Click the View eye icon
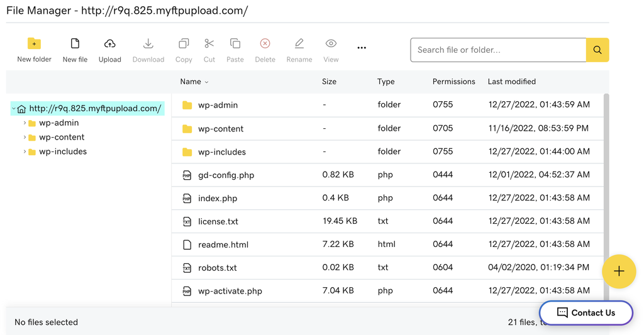 331,43
